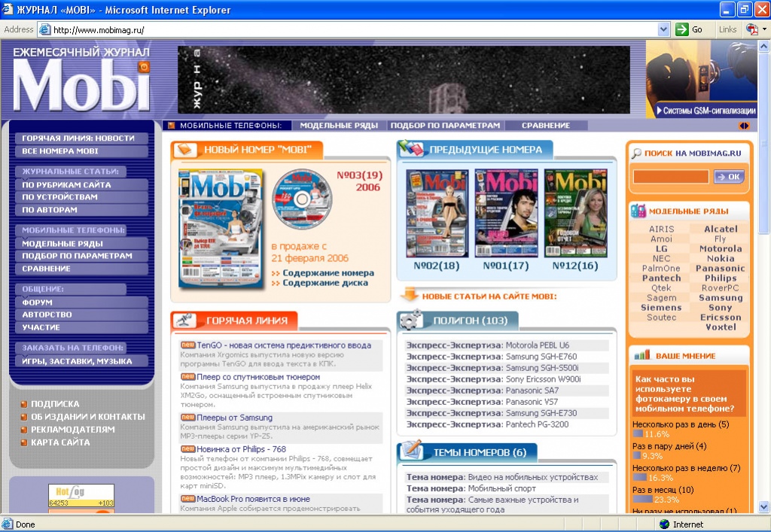This screenshot has width=771, height=532.
Task: Click the phones icon next to МОДЕЛЬНЫЕ РЯДЫ heading
Action: [x=638, y=211]
